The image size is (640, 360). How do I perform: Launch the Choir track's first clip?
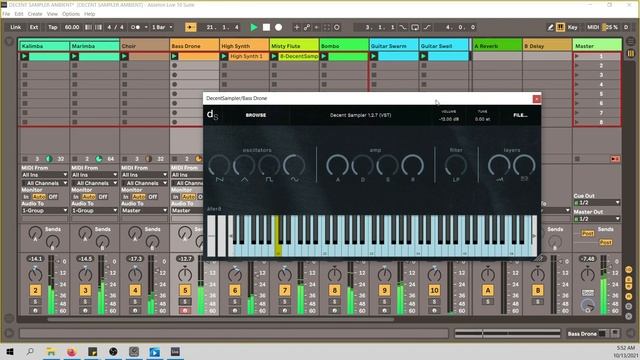coord(124,56)
